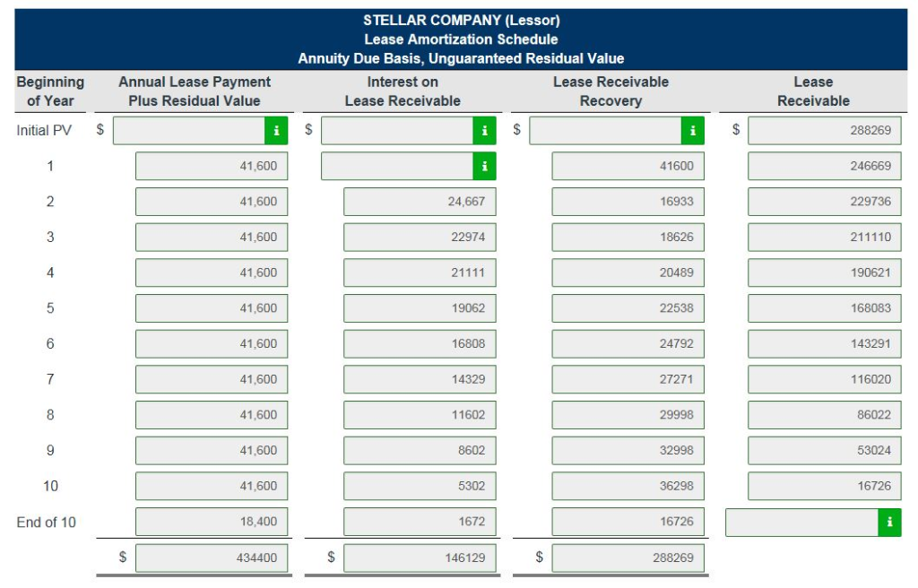The height and width of the screenshot is (588, 918).
Task: Select the Year 2 interest value 24,667
Action: point(420,201)
